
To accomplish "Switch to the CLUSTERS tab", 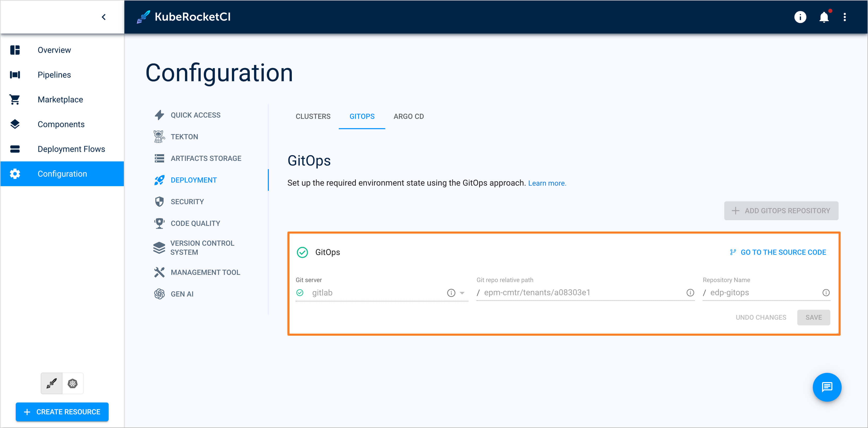I will coord(313,116).
